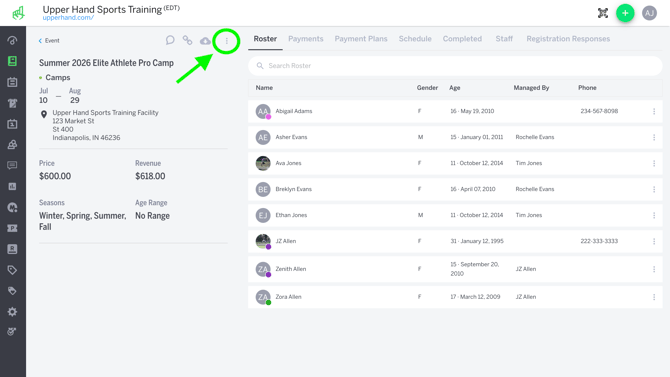The image size is (670, 377).
Task: Click the Gender column header
Action: pos(427,88)
